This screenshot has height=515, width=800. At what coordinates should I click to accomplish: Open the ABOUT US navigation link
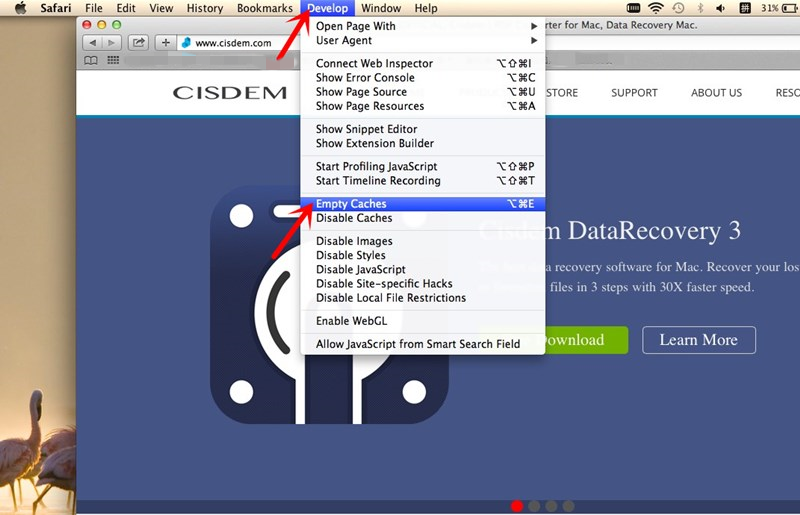(716, 93)
